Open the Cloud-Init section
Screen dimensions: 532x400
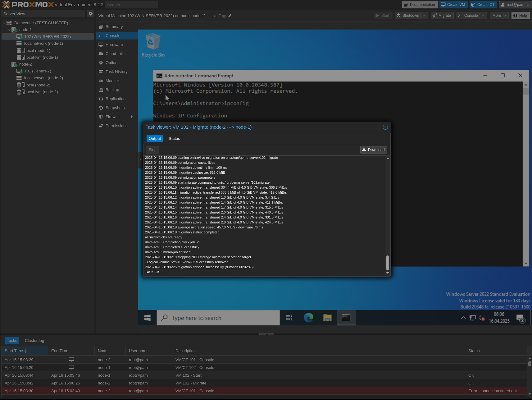(x=114, y=53)
